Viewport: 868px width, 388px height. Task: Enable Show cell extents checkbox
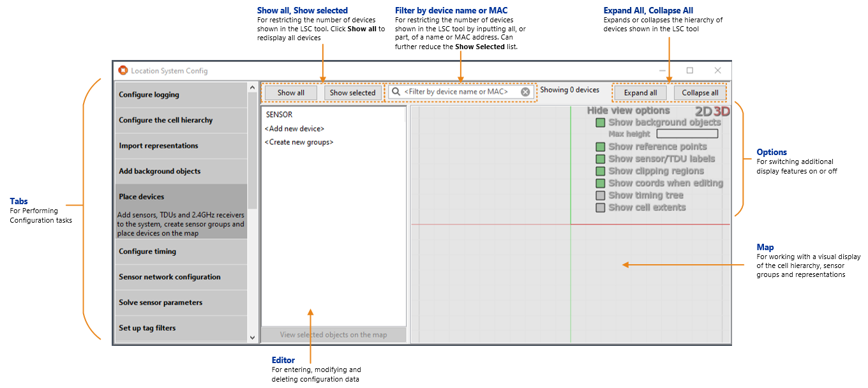pos(600,207)
